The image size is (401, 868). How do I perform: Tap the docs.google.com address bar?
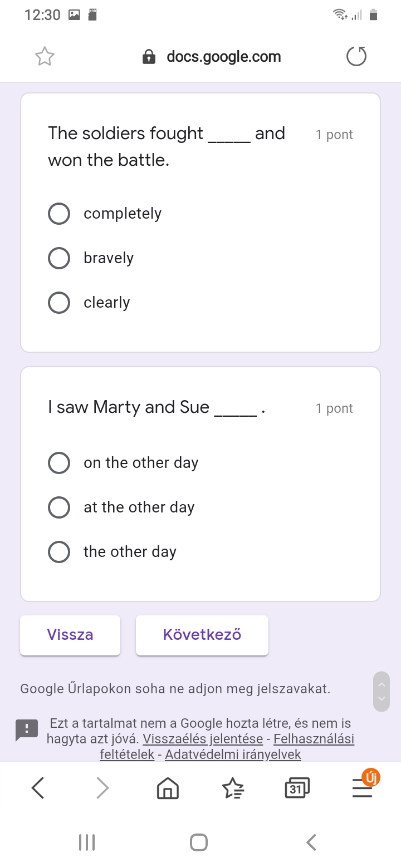[x=223, y=57]
